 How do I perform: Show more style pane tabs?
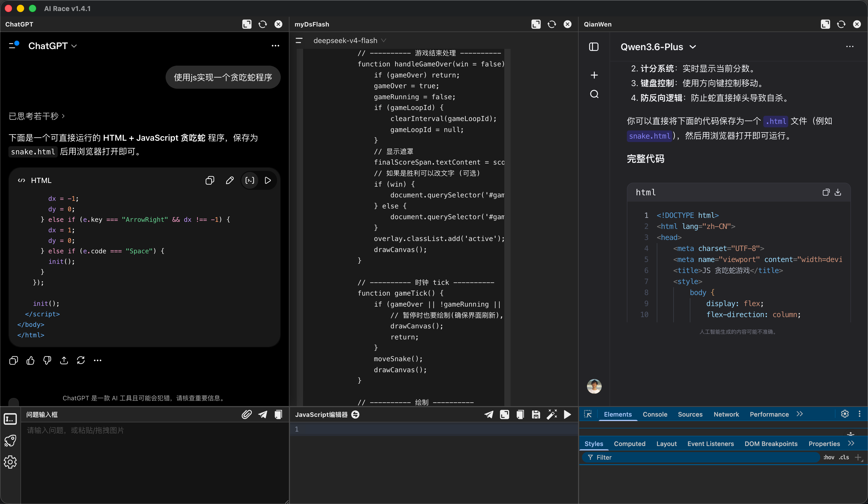click(x=851, y=443)
